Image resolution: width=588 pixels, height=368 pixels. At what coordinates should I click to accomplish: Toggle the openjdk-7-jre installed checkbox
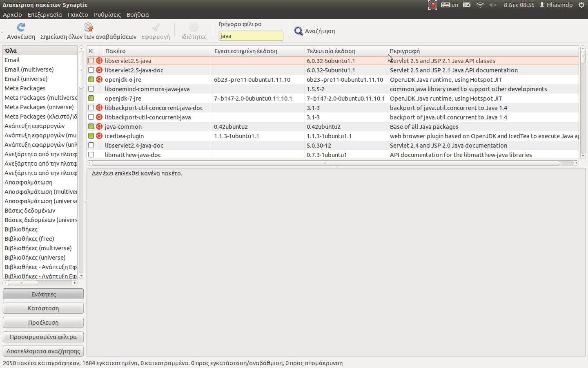pyautogui.click(x=91, y=99)
